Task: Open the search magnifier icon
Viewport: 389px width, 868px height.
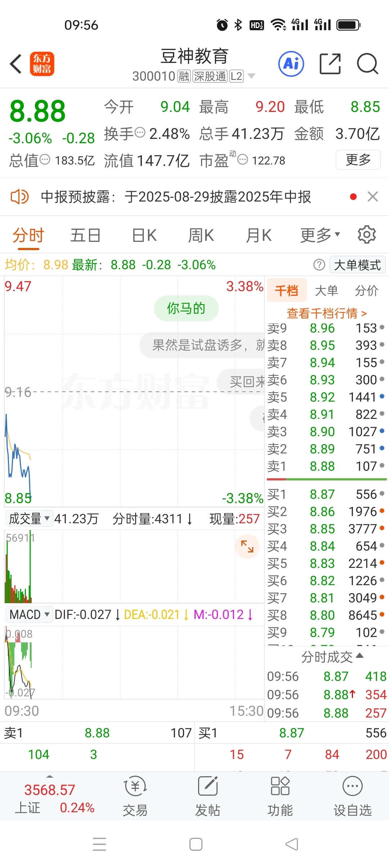Action: pyautogui.click(x=367, y=64)
